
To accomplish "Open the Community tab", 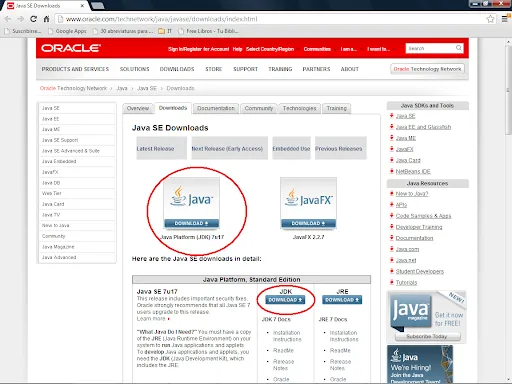I will tap(259, 108).
